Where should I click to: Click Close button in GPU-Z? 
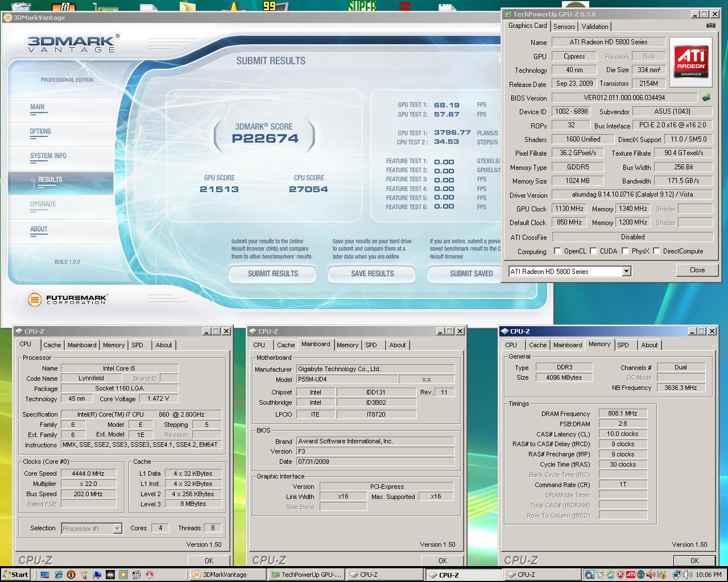point(697,270)
